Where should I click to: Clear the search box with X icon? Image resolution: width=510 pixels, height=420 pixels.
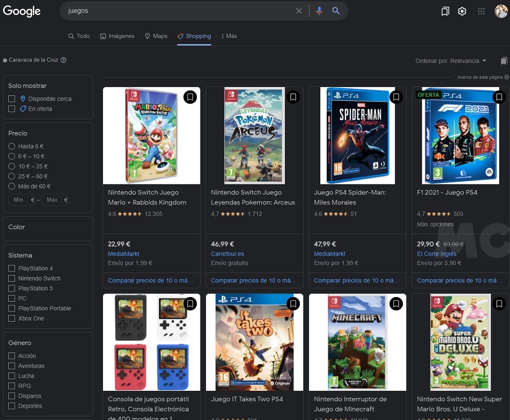299,11
